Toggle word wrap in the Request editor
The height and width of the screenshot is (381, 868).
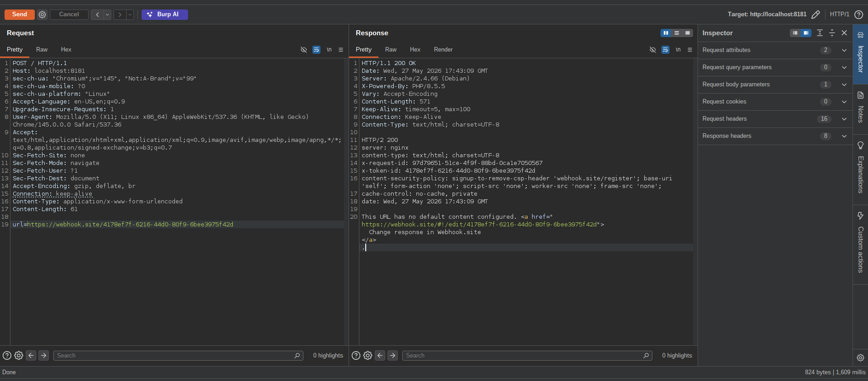pos(316,50)
